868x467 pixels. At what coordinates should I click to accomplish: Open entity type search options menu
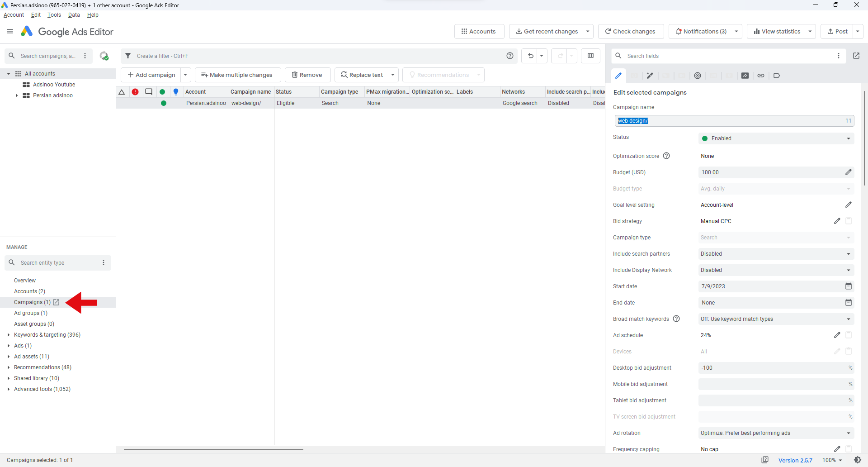pyautogui.click(x=104, y=262)
